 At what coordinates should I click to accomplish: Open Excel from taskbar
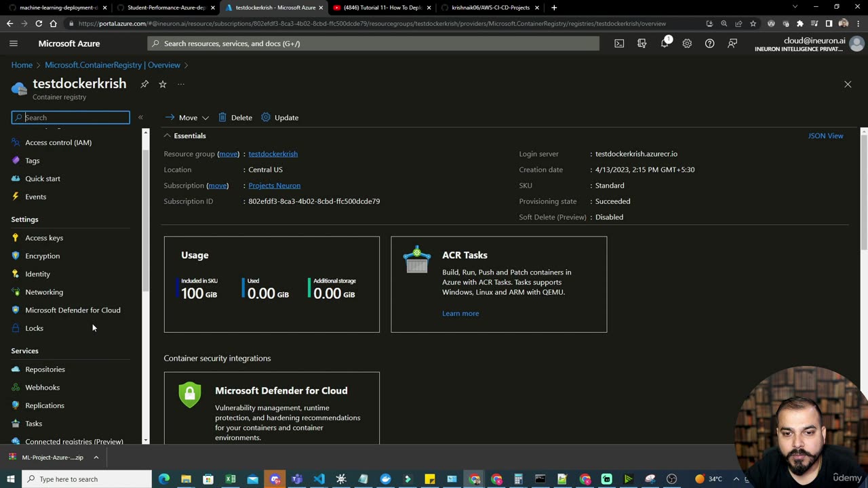pyautogui.click(x=231, y=479)
